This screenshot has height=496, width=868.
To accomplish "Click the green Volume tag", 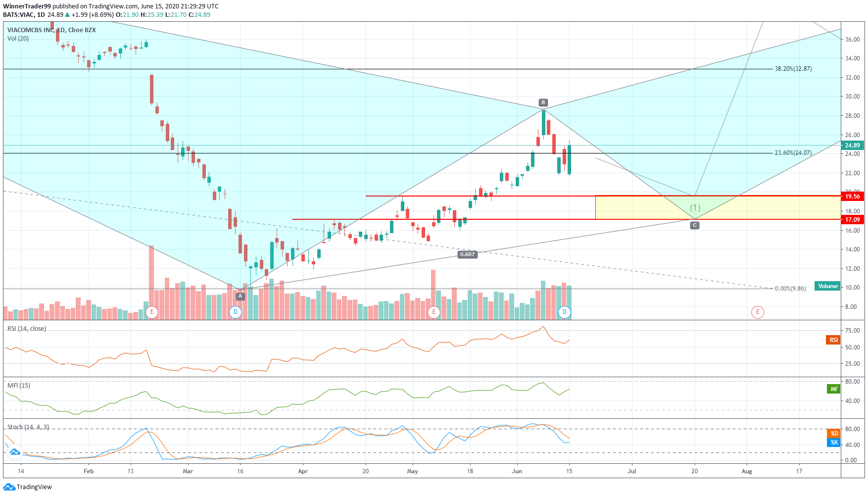I will pyautogui.click(x=828, y=286).
